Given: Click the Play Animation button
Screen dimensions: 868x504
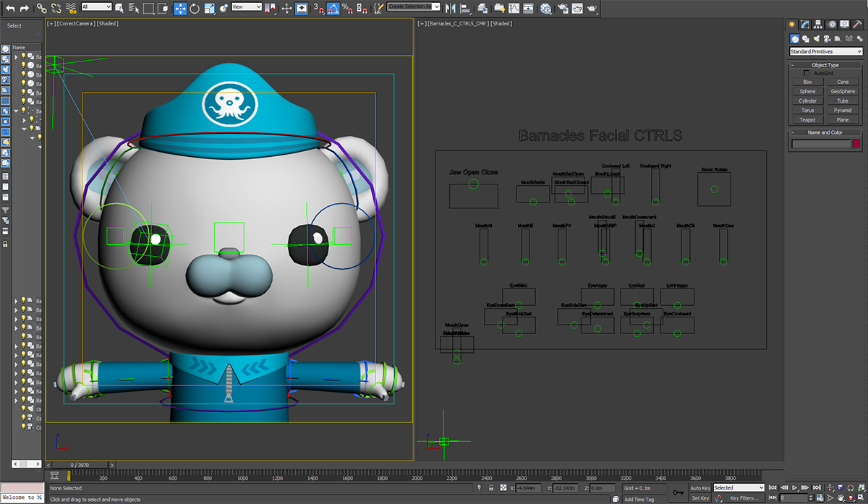Looking at the screenshot, I should (x=795, y=488).
